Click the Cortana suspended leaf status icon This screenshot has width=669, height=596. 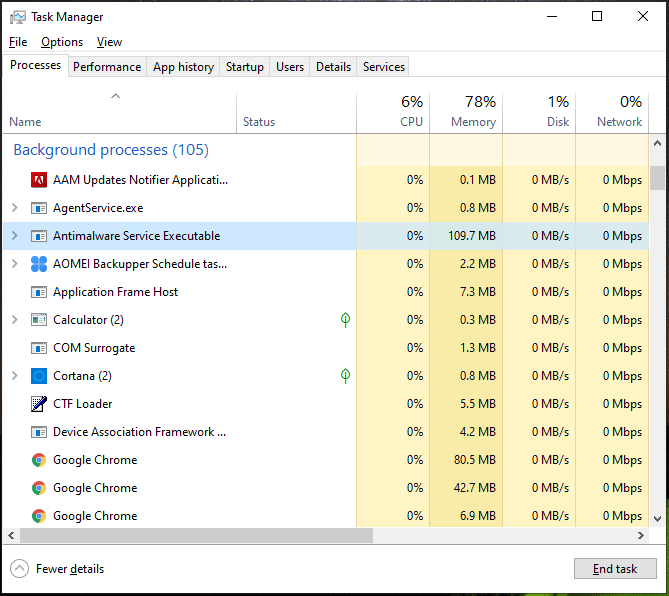pos(345,375)
